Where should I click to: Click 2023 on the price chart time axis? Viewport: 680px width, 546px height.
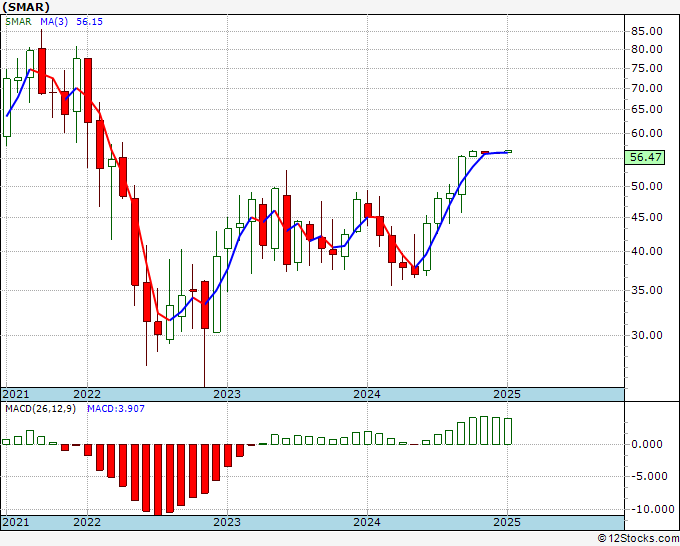click(227, 394)
